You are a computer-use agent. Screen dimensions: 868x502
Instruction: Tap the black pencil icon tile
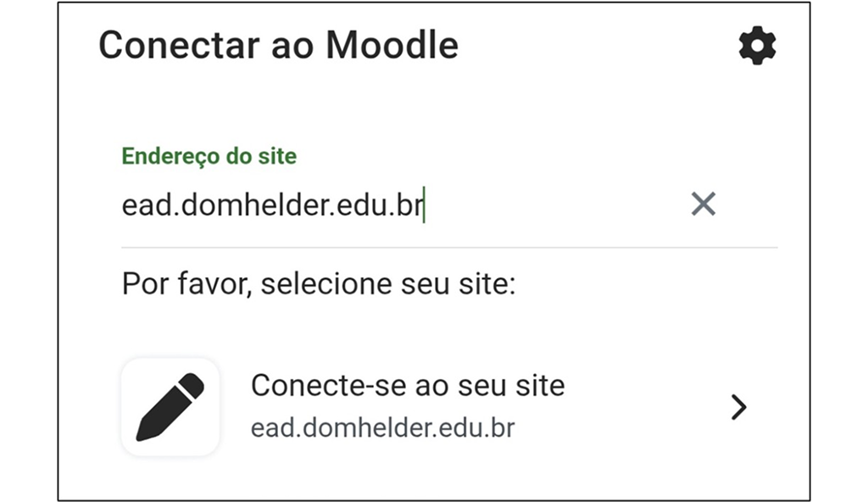click(170, 407)
